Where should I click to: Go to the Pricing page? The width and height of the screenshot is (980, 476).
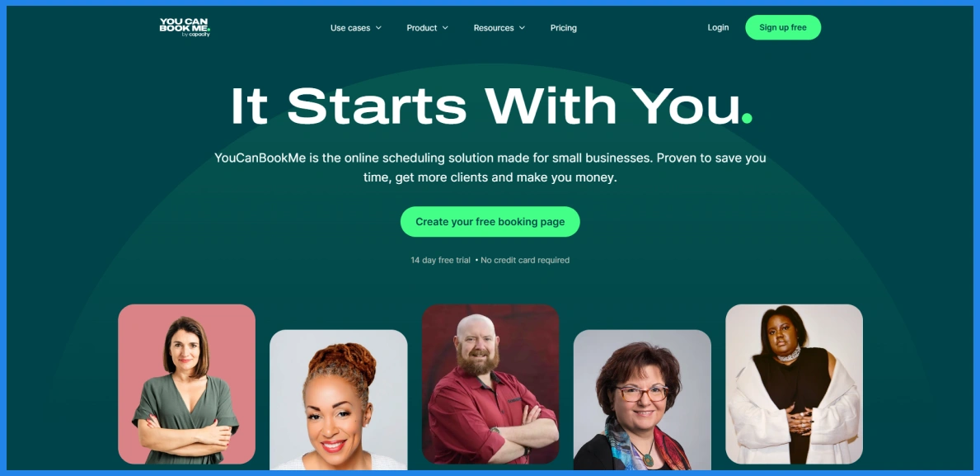click(563, 28)
